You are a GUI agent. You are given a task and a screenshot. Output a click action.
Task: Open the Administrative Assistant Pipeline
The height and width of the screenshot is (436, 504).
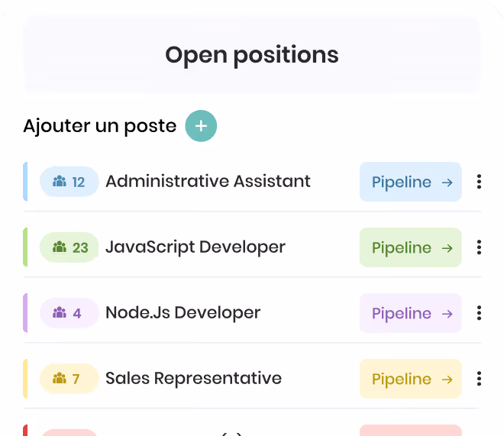(411, 182)
